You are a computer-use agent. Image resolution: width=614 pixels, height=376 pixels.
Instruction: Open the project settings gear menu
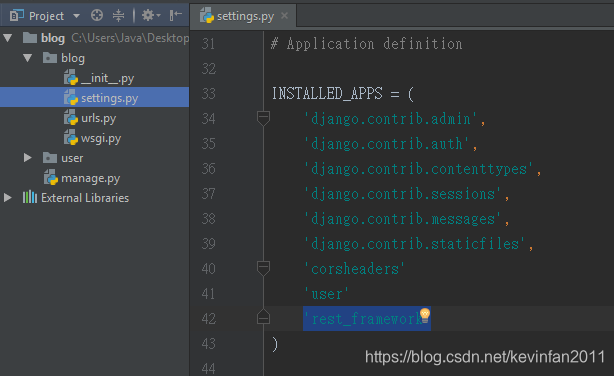pyautogui.click(x=151, y=16)
